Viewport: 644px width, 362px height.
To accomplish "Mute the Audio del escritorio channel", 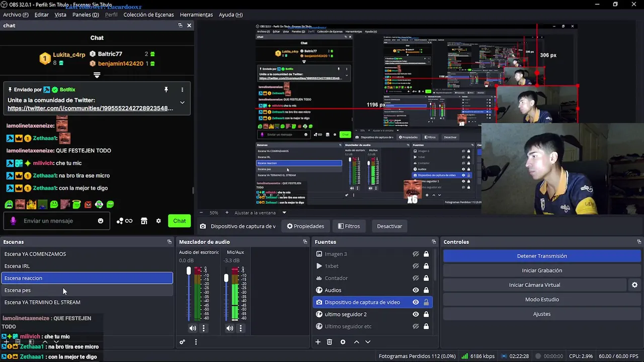I will (193, 328).
